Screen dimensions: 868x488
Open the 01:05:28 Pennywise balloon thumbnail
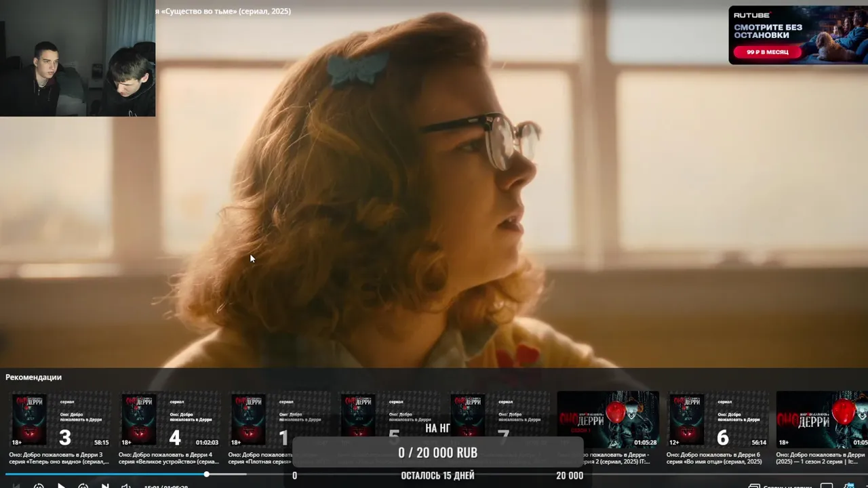tap(608, 419)
